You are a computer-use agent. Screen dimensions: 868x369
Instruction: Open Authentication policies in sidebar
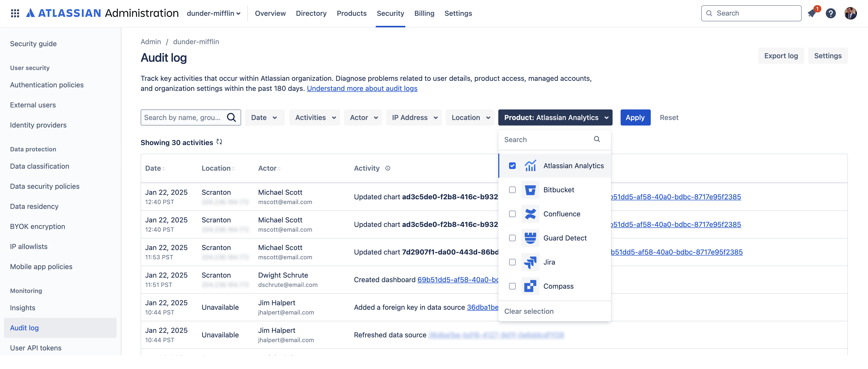[47, 85]
